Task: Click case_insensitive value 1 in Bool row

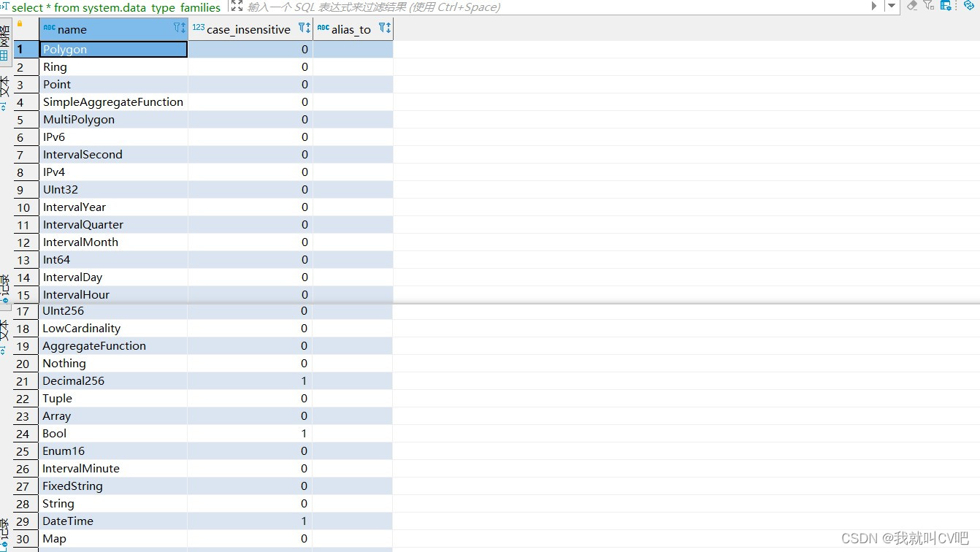Action: pyautogui.click(x=250, y=434)
